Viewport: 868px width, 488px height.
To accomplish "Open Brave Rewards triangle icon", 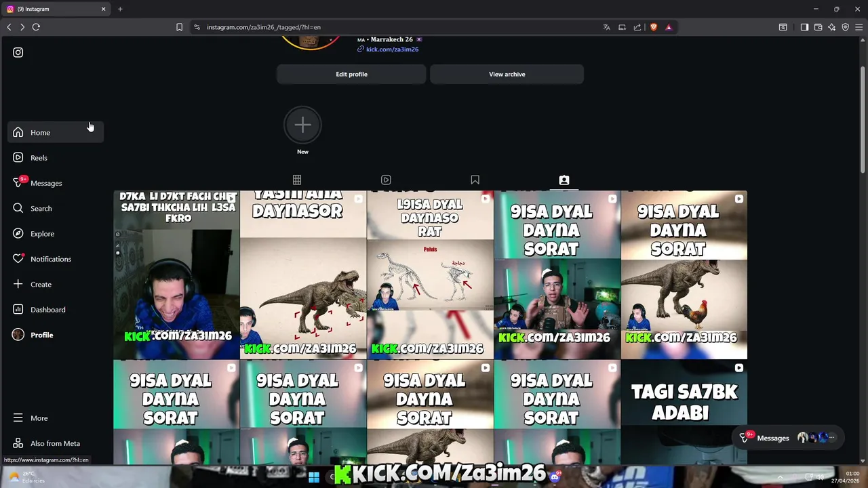I will (x=669, y=27).
